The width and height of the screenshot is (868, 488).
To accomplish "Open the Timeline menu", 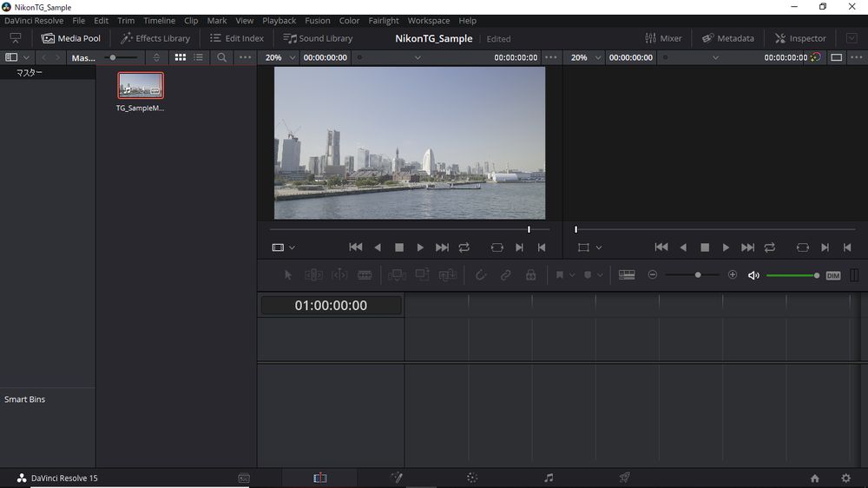I will pos(159,21).
